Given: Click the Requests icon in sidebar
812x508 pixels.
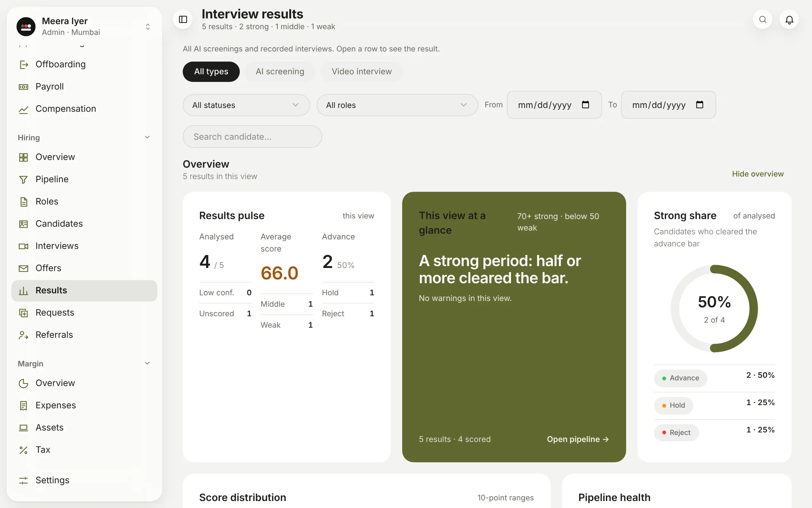Looking at the screenshot, I should 23,313.
